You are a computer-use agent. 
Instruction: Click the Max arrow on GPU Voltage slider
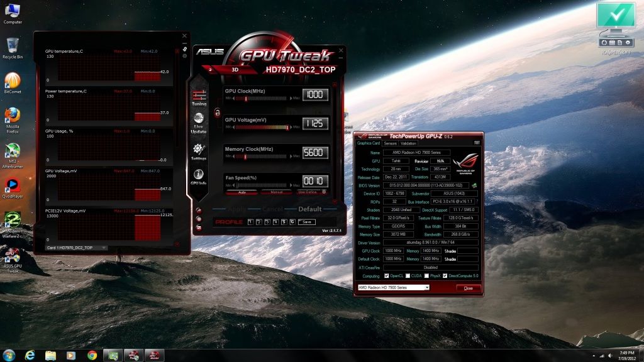click(x=291, y=127)
